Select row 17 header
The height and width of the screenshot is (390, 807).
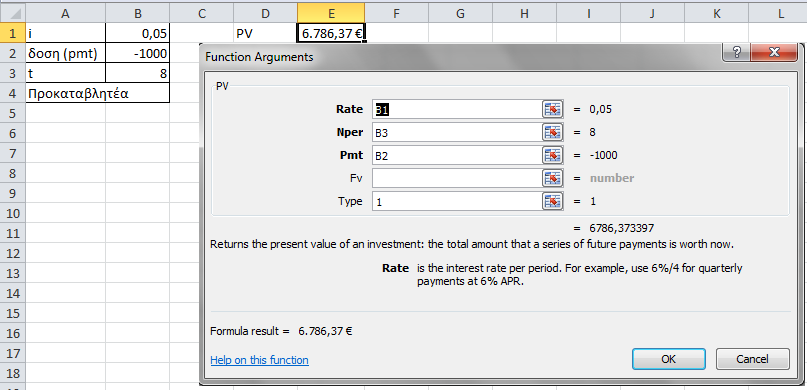point(13,354)
